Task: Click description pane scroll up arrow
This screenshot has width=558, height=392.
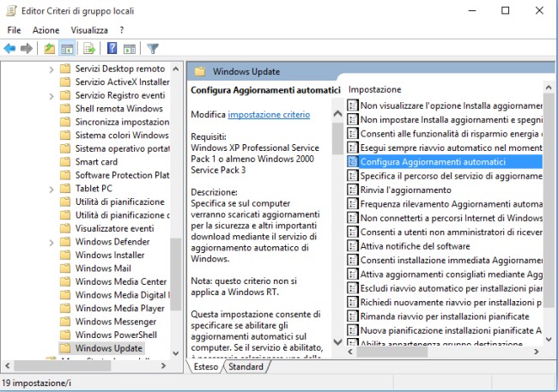Action: pos(337,114)
